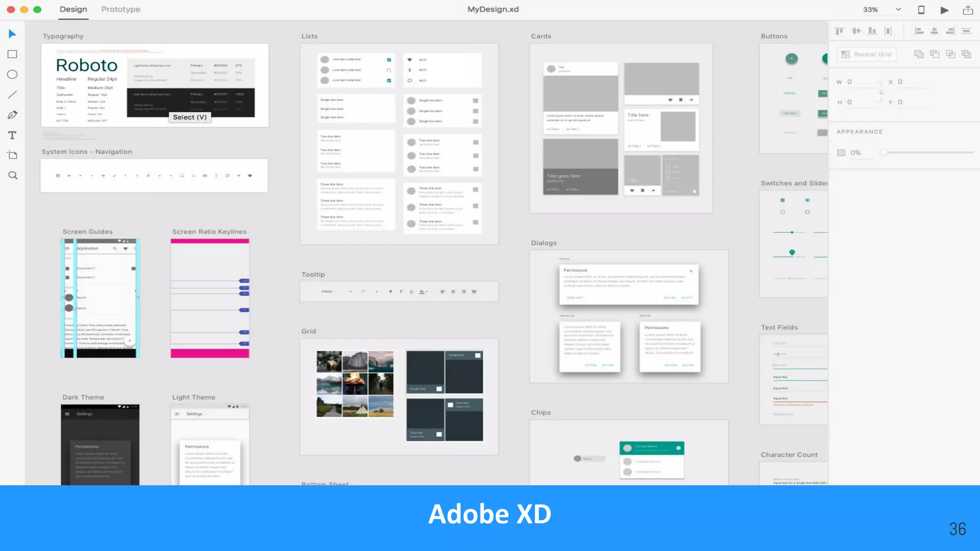
Task: Apply Exclude Overlap boolean operation
Action: coord(966,54)
